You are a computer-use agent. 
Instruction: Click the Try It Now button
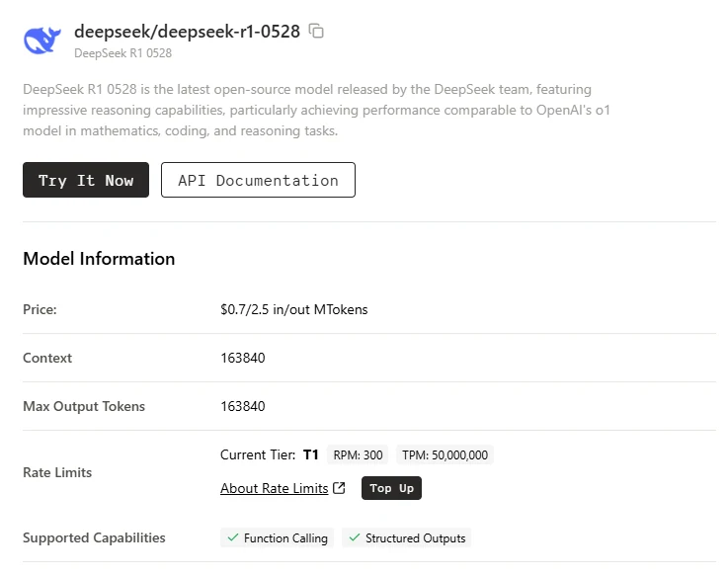point(86,180)
